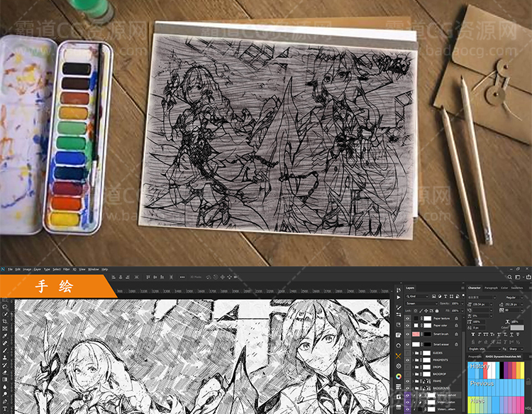Expand the GUIDES layer group
Image resolution: width=532 pixels, height=414 pixels.
pyautogui.click(x=413, y=353)
